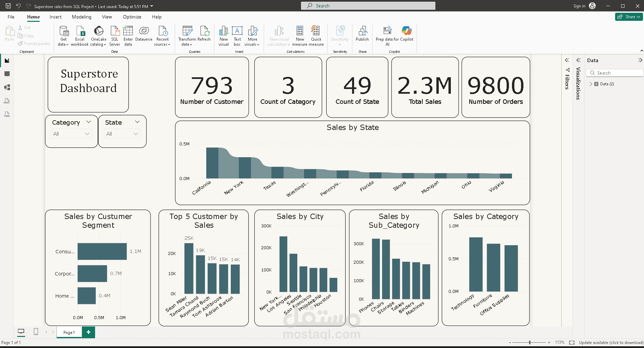Click the account avatar icon
The height and width of the screenshot is (348, 644).
[593, 6]
